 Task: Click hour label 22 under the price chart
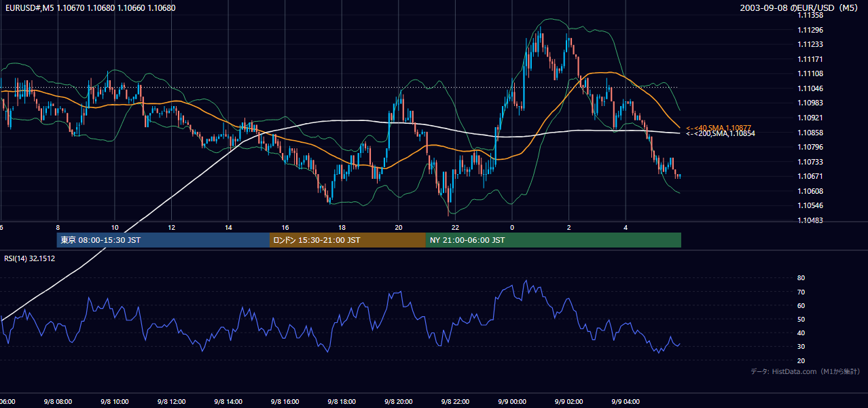[455, 227]
